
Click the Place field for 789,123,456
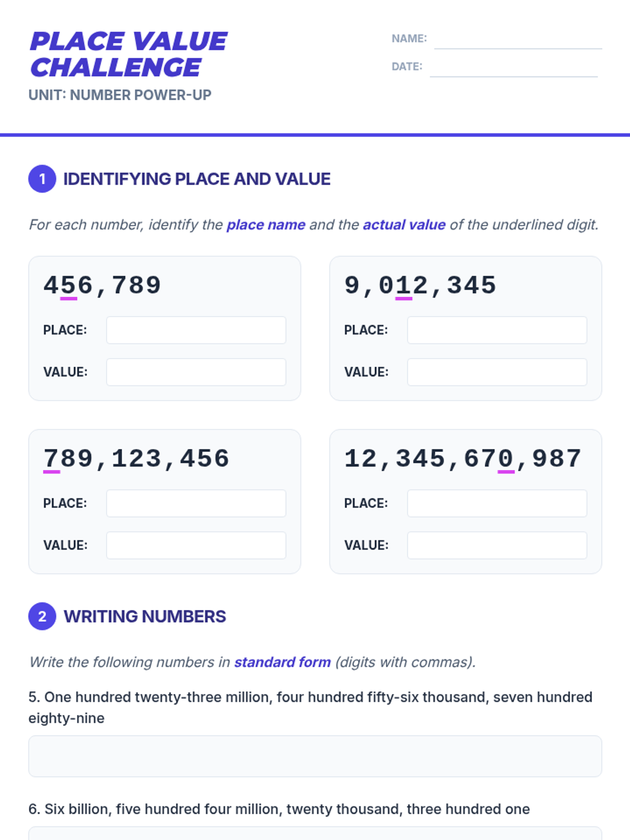196,503
